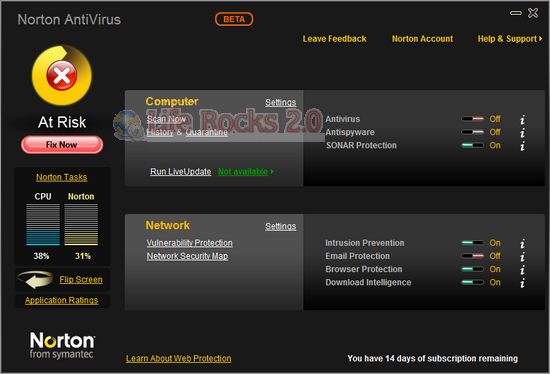Expand the Not available LiveUpdate status
550x374 pixels.
coord(246,172)
